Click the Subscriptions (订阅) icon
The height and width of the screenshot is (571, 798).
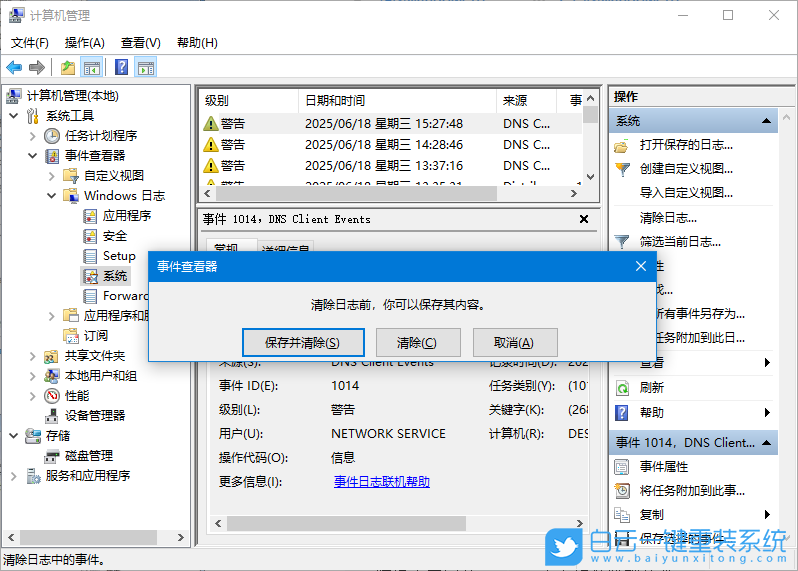pyautogui.click(x=71, y=336)
